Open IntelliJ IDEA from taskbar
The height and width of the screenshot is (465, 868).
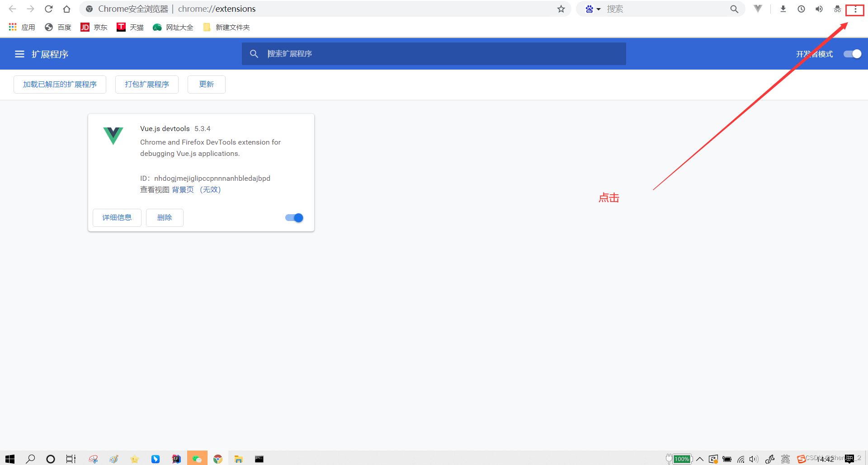pyautogui.click(x=176, y=459)
